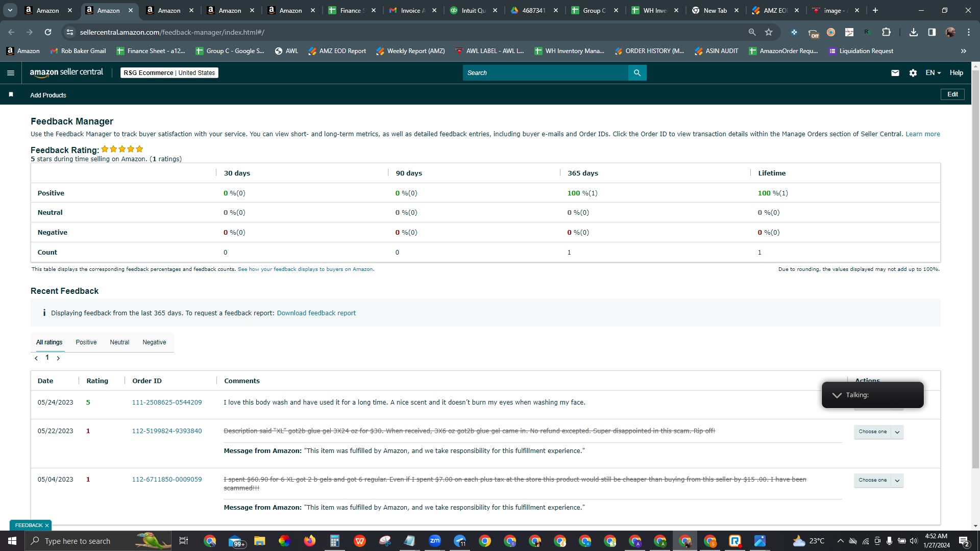This screenshot has width=980, height=551.
Task: Open the Zoom app on the taskbar
Action: [435, 541]
